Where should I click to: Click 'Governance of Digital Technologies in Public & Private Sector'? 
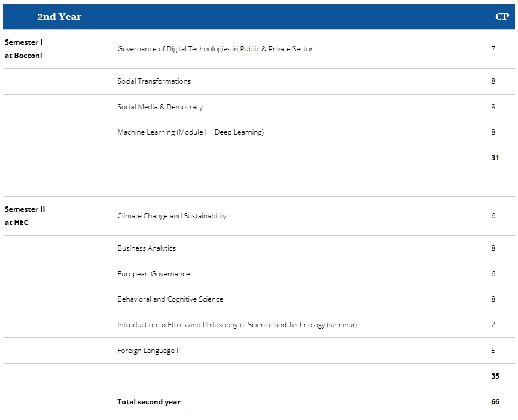215,49
